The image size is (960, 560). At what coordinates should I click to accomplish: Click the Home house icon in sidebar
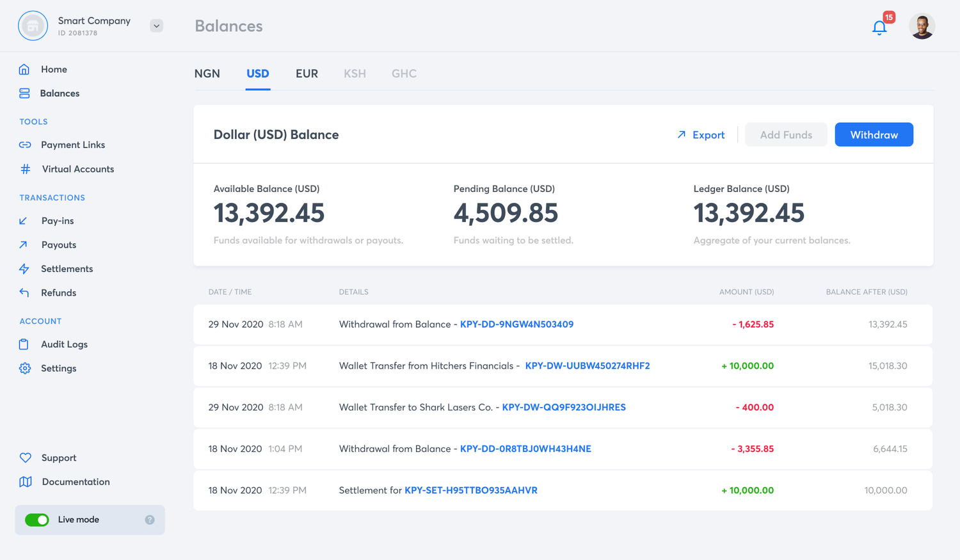point(24,69)
